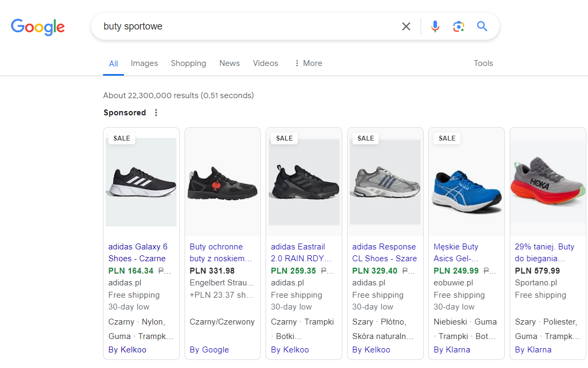Image resolution: width=588 pixels, height=368 pixels.
Task: Switch to the Shopping tab
Action: click(x=189, y=63)
